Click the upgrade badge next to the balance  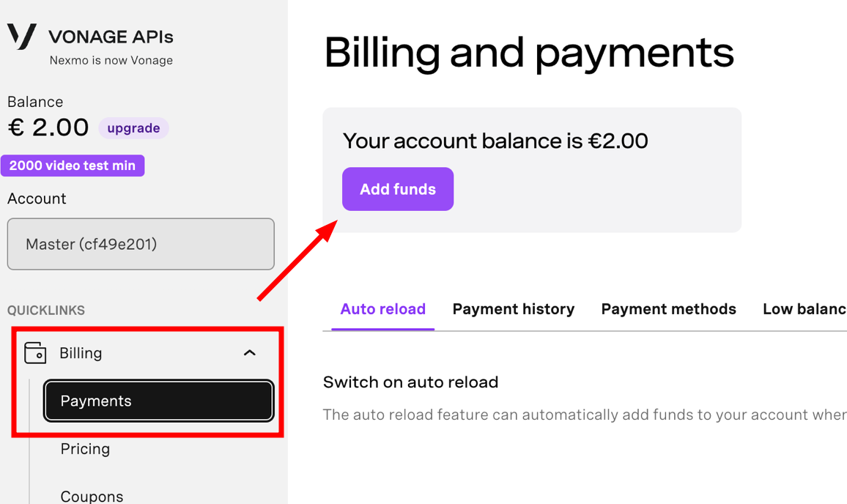tap(133, 128)
